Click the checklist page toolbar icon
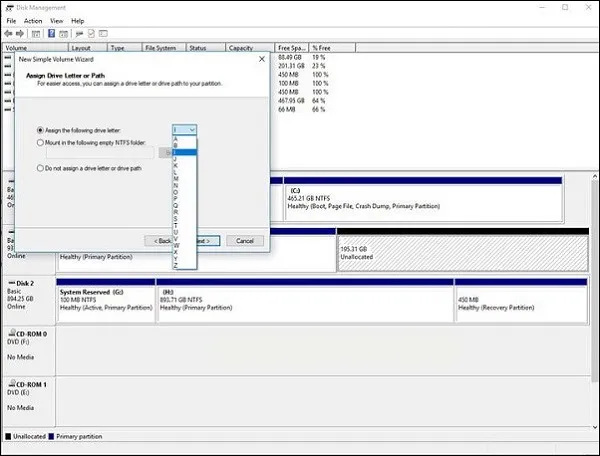 point(91,34)
